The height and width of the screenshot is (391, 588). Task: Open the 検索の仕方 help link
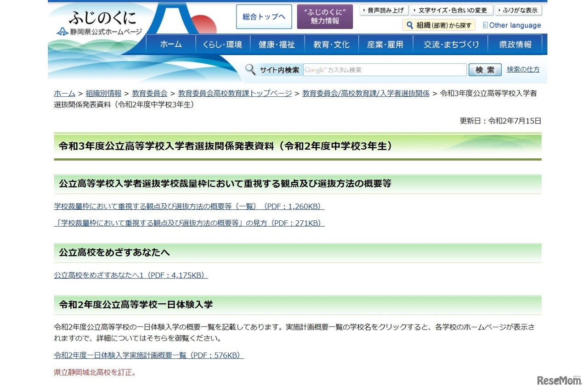tap(523, 69)
